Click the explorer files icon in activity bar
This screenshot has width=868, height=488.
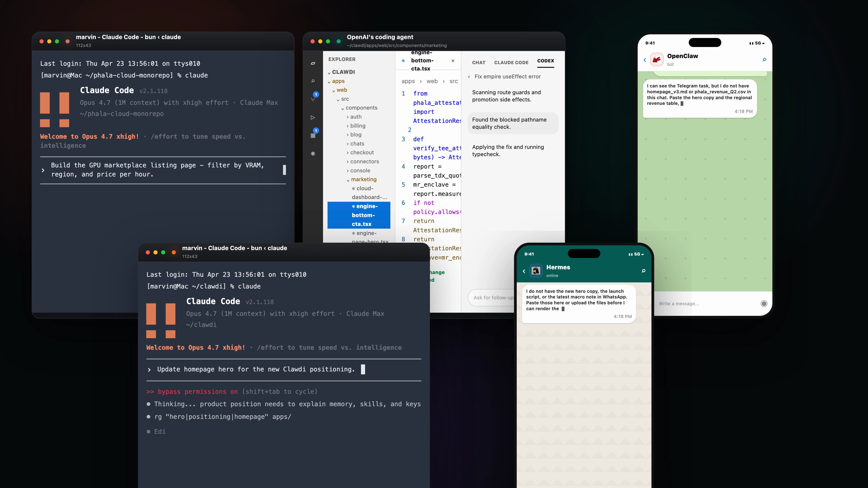coord(313,63)
